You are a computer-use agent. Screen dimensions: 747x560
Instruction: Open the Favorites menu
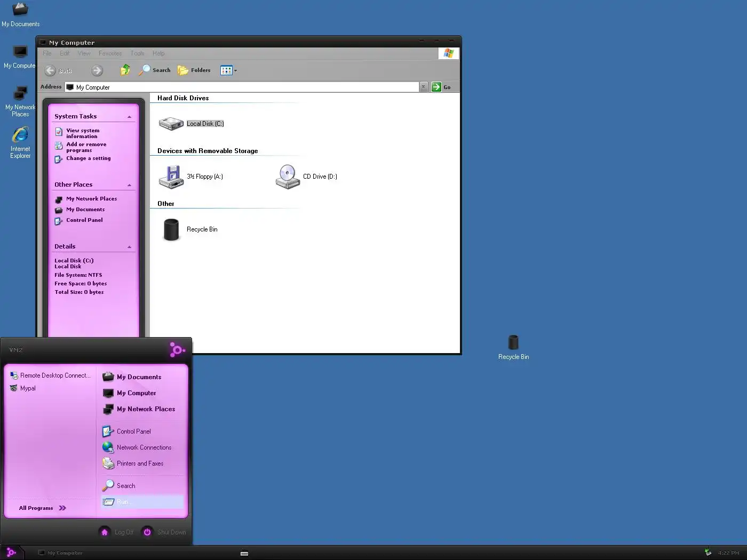[x=110, y=53]
